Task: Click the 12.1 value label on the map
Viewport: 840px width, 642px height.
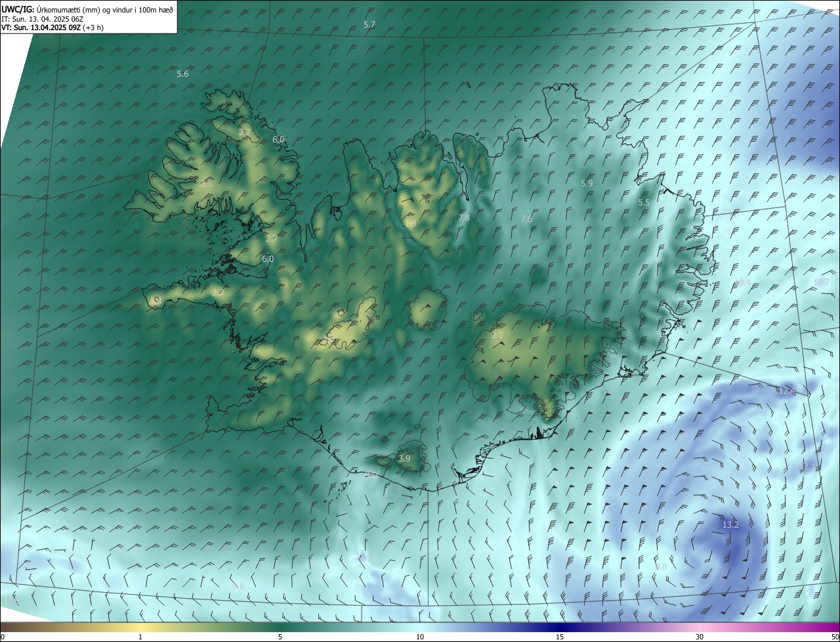Action: 807,467
